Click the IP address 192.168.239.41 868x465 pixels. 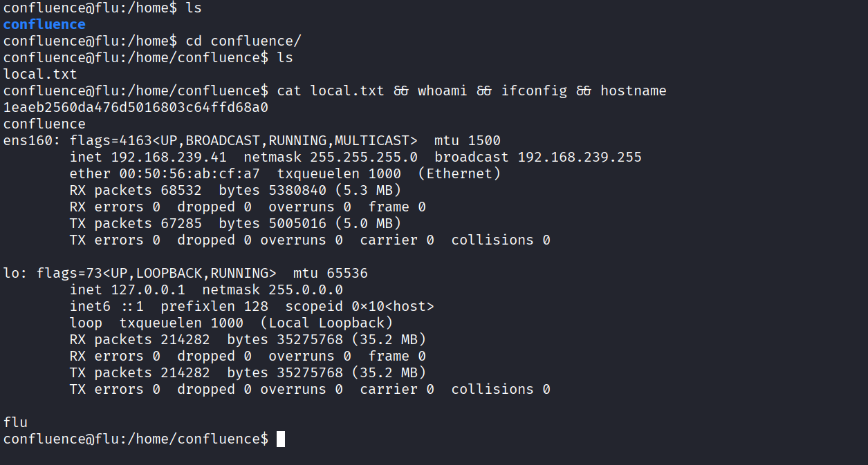pos(169,158)
